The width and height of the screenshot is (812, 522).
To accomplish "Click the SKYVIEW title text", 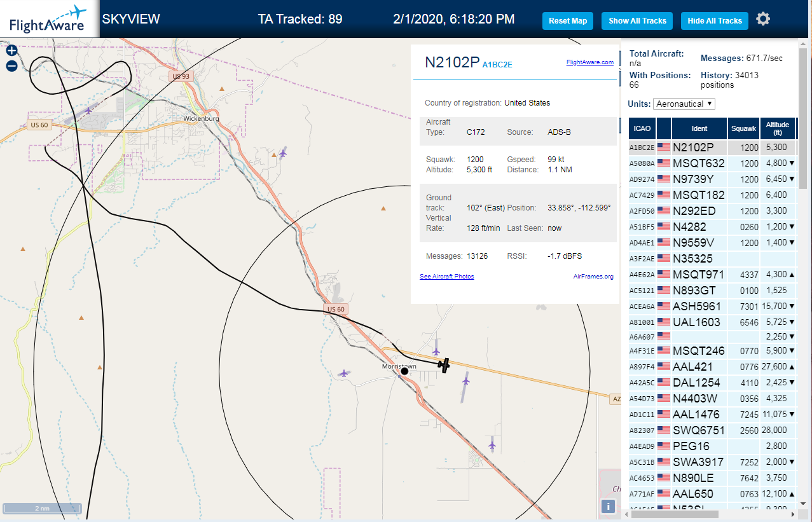I will (131, 19).
